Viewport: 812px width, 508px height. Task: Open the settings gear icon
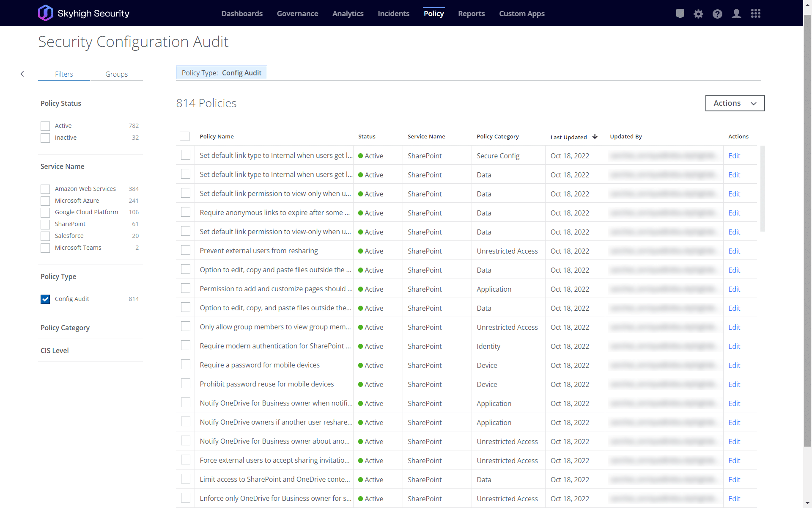[x=698, y=14]
